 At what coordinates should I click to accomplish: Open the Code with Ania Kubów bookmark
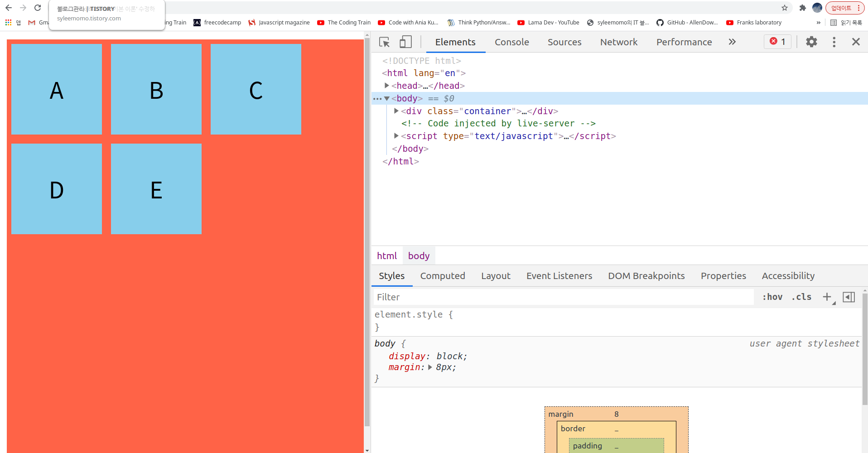click(408, 23)
